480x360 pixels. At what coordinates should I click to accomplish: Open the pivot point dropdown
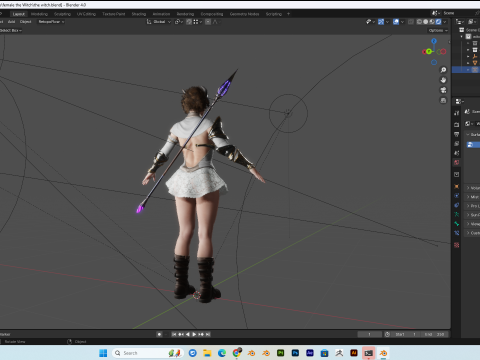[x=179, y=22]
